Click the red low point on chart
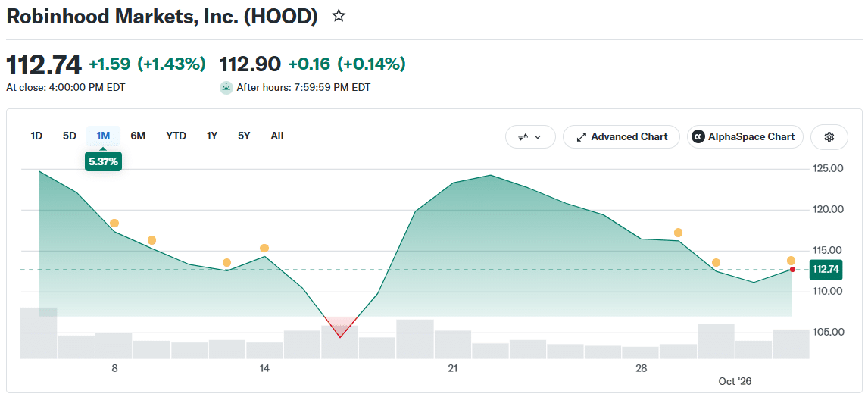Viewport: 868px width, 394px height. tap(340, 336)
